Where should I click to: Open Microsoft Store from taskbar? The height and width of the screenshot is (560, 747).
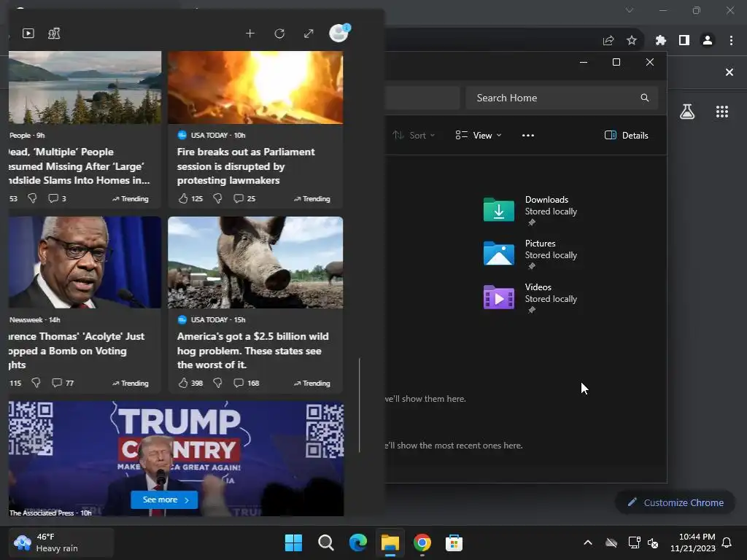454,542
